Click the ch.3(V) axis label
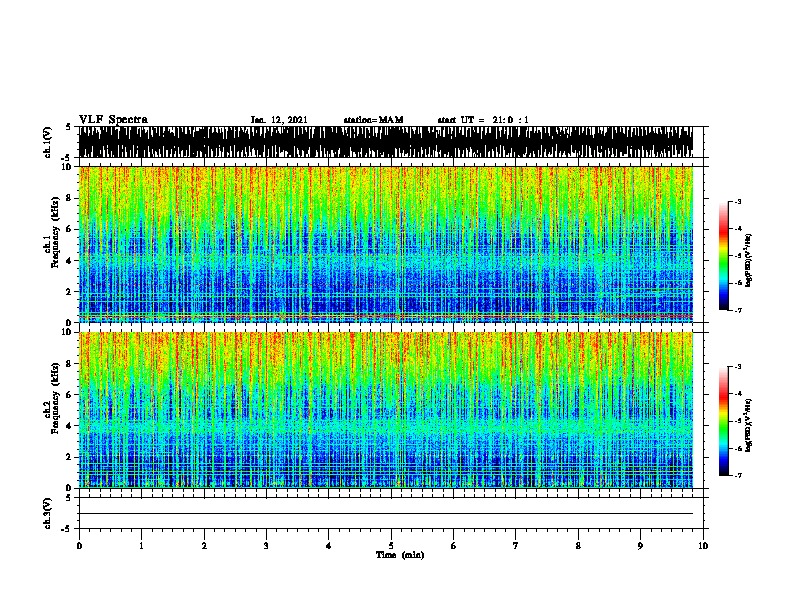Viewport: 792px width, 612px height. (48, 513)
